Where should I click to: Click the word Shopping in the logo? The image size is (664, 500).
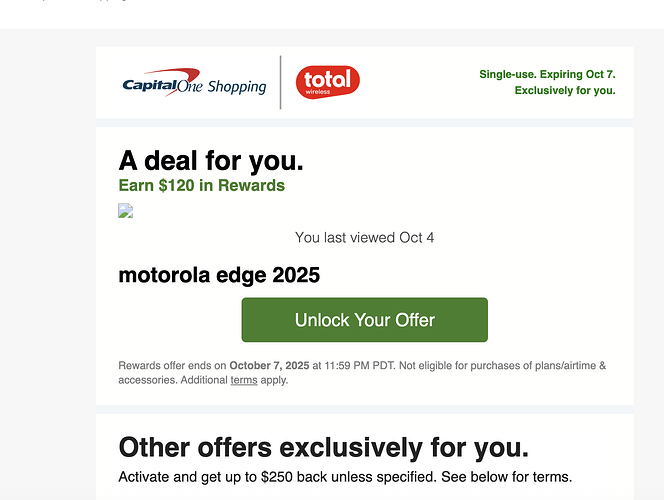(236, 87)
